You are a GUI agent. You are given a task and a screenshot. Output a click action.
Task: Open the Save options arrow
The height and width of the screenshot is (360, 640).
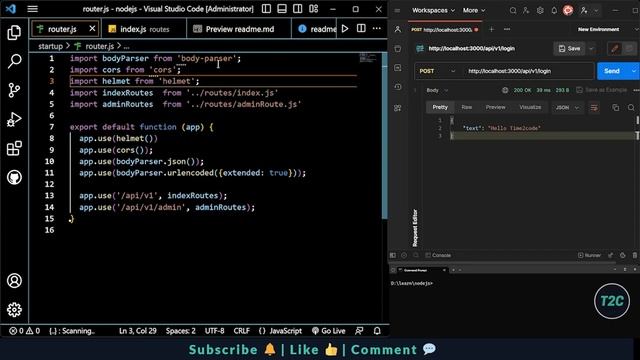[x=591, y=48]
